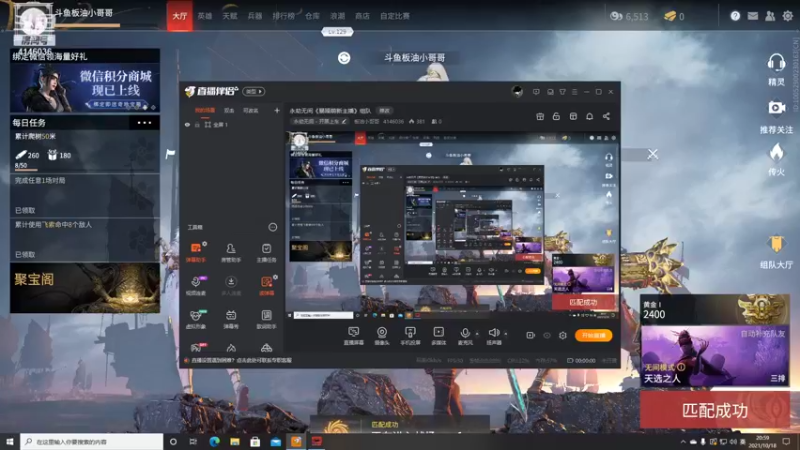This screenshot has height=450, width=800.
Task: Click the 传火 flame icon
Action: click(776, 159)
